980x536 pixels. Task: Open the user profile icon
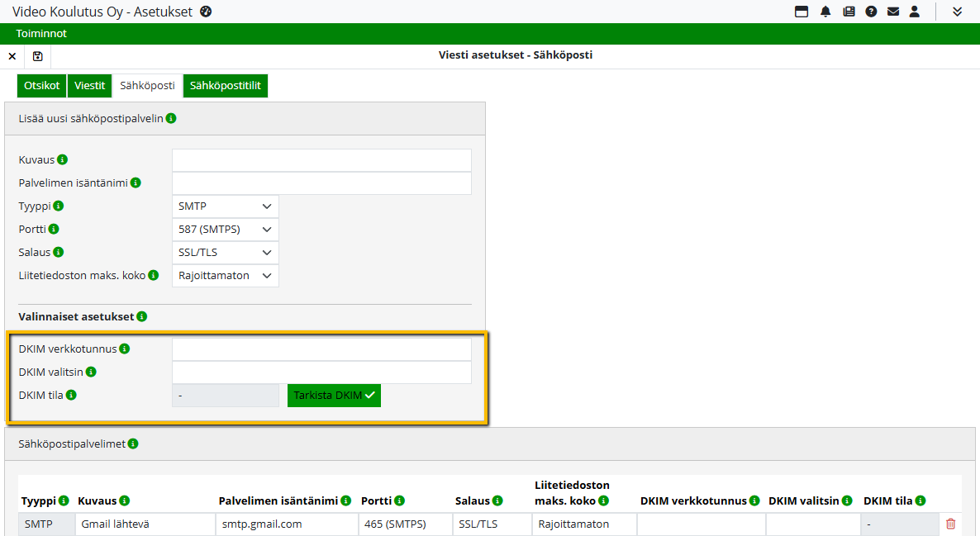[x=915, y=12]
